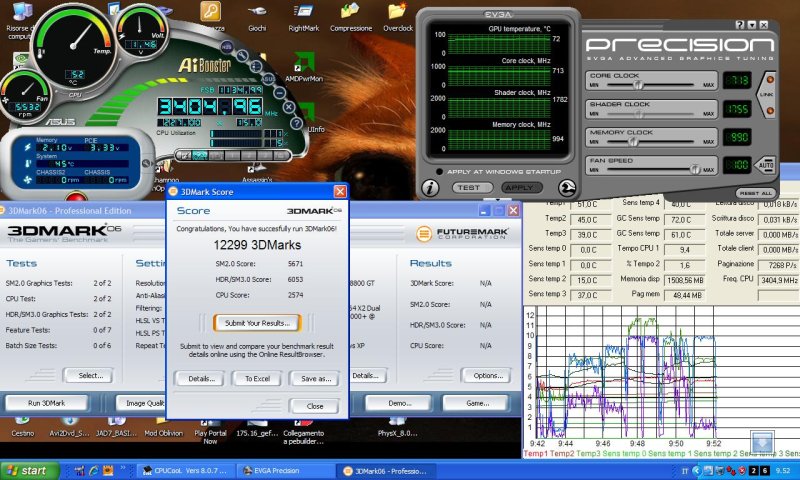Open score Details in 3DMark Score dialog

pyautogui.click(x=202, y=378)
